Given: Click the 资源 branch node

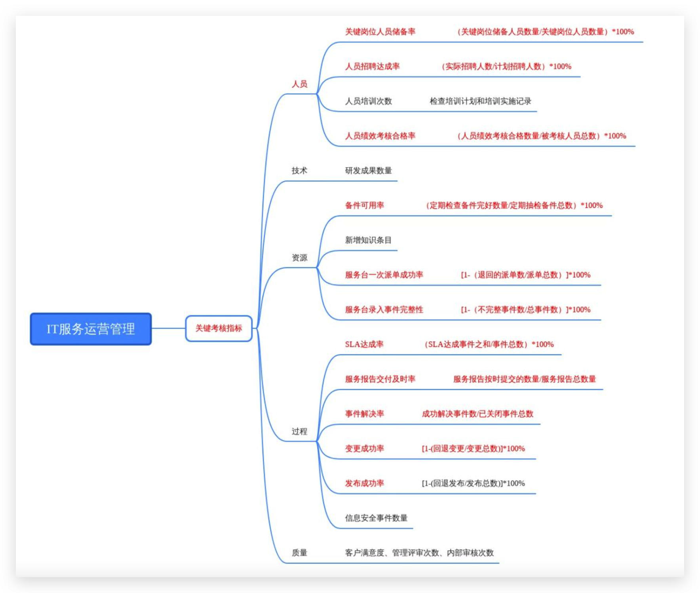Looking at the screenshot, I should [x=299, y=258].
